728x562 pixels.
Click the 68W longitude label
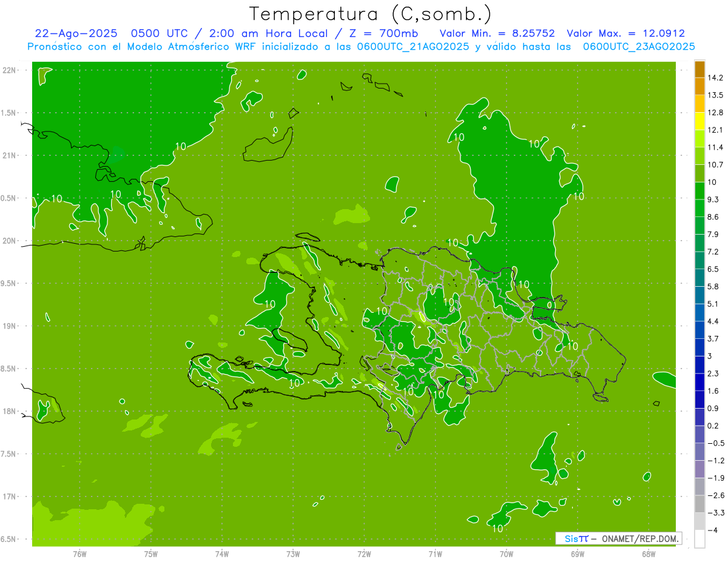[648, 554]
